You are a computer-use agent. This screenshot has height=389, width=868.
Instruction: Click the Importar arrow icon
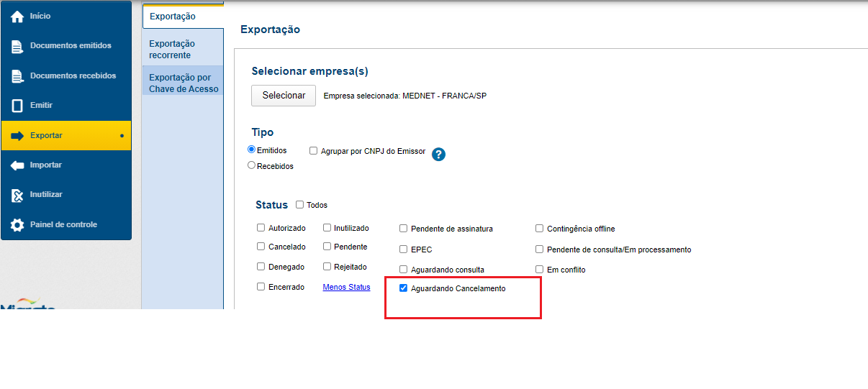click(17, 165)
